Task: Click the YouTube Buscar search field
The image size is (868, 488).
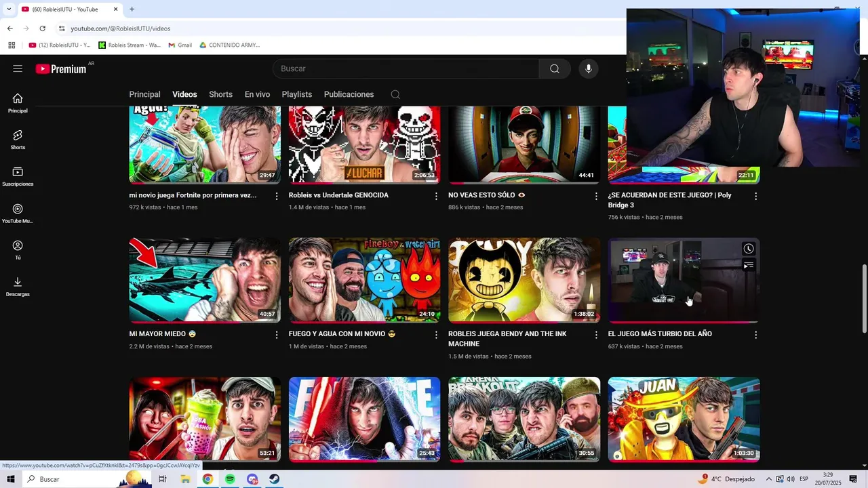Action: 406,68
